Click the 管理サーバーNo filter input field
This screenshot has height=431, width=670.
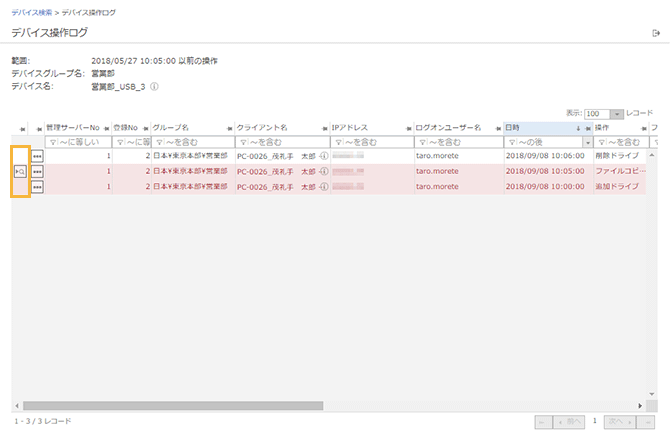pyautogui.click(x=82, y=142)
